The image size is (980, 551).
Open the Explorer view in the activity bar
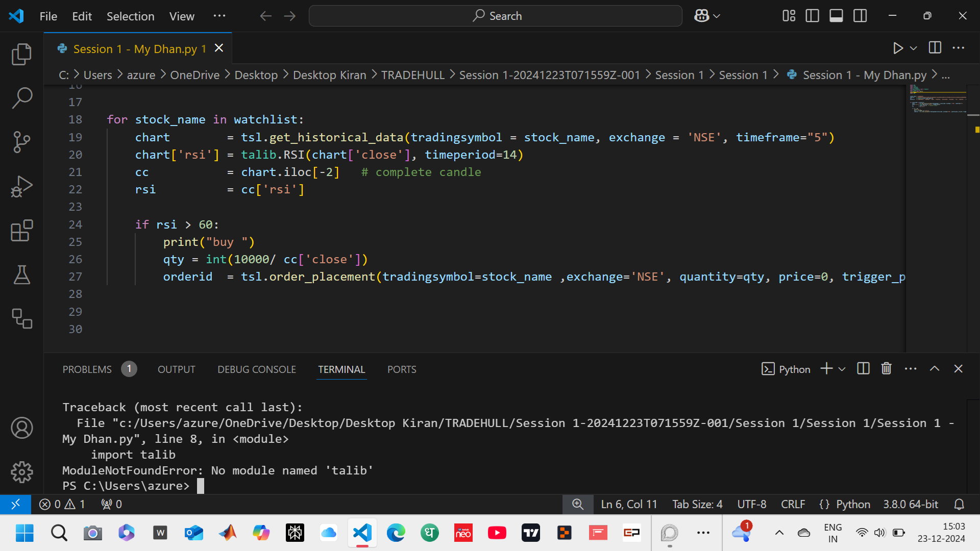(x=21, y=54)
